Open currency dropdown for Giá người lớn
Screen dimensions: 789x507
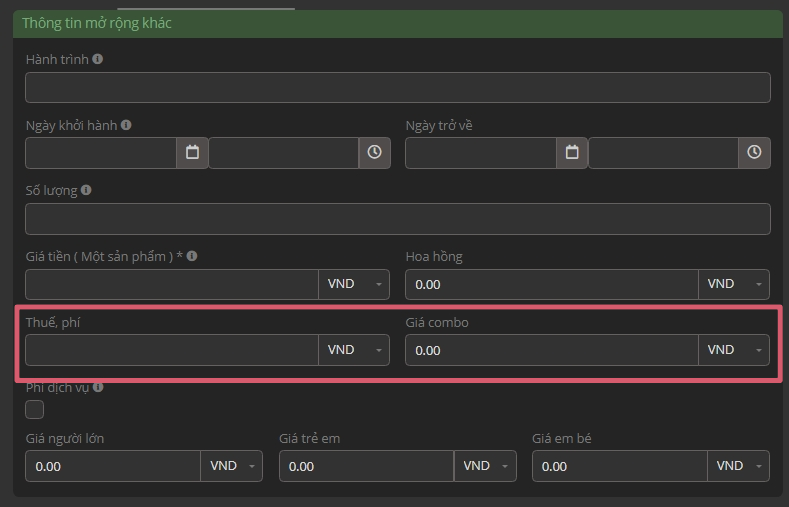[232, 466]
